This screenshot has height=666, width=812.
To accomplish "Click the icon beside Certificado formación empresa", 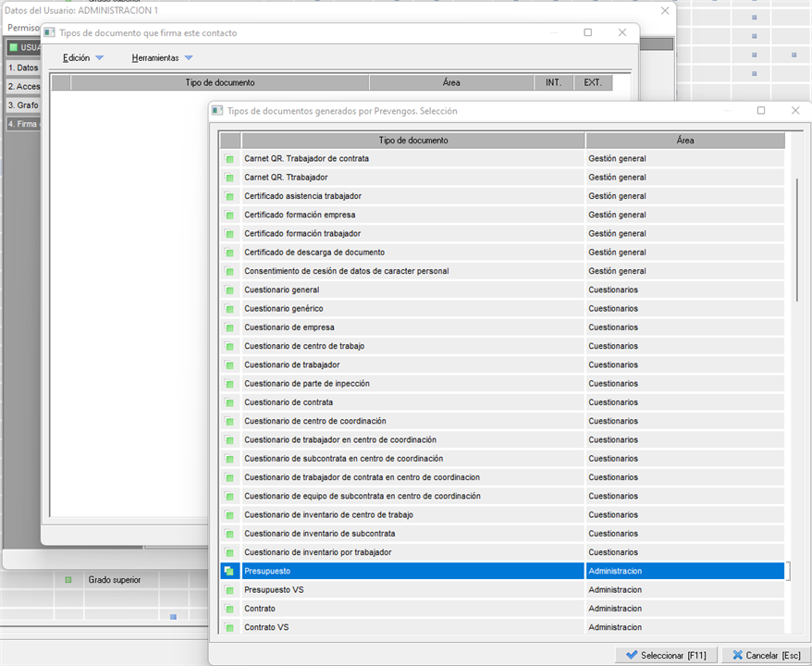I will [x=229, y=216].
